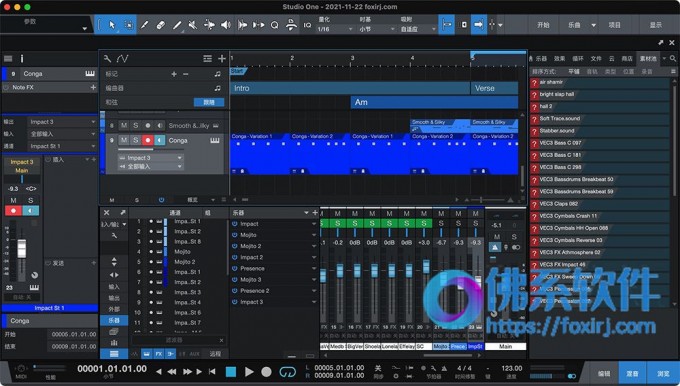Screen dimensions: 680x386
Task: Add a new track with plus icon
Action: coord(222,59)
